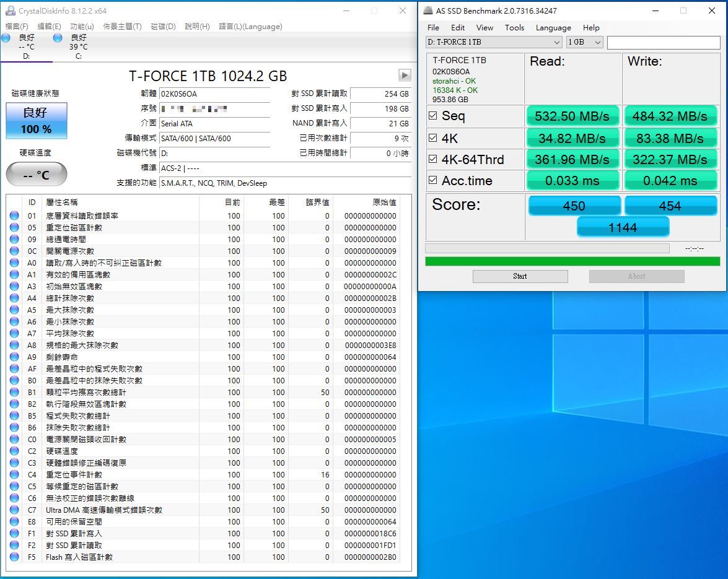
Task: Click status orb for attribute 05
Action: pos(14,227)
